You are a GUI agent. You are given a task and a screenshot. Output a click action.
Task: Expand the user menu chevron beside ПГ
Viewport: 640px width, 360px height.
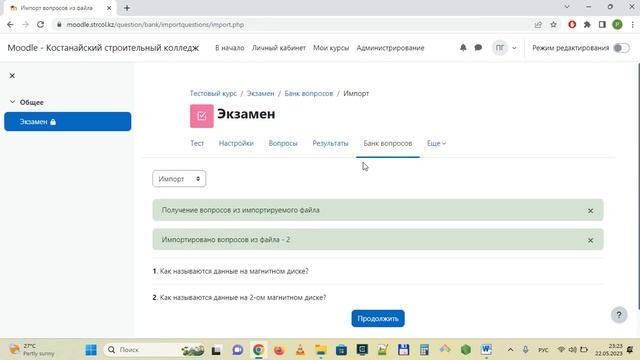514,48
